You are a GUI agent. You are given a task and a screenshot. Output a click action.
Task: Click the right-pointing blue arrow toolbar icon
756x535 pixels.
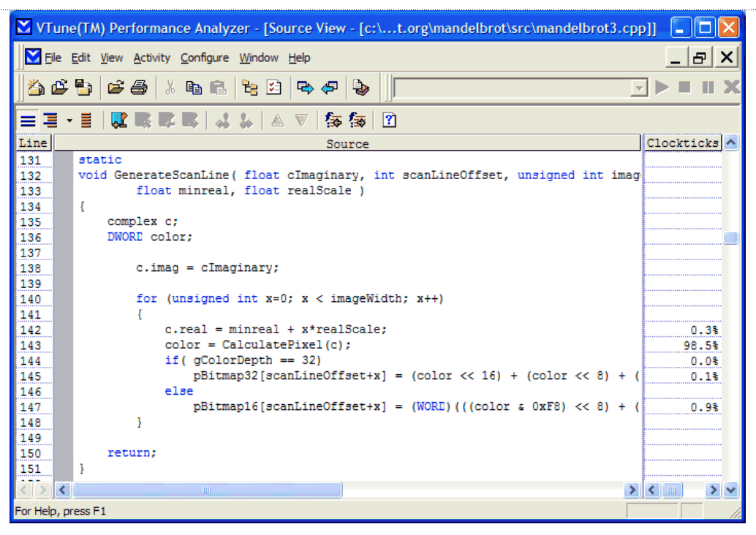[306, 88]
